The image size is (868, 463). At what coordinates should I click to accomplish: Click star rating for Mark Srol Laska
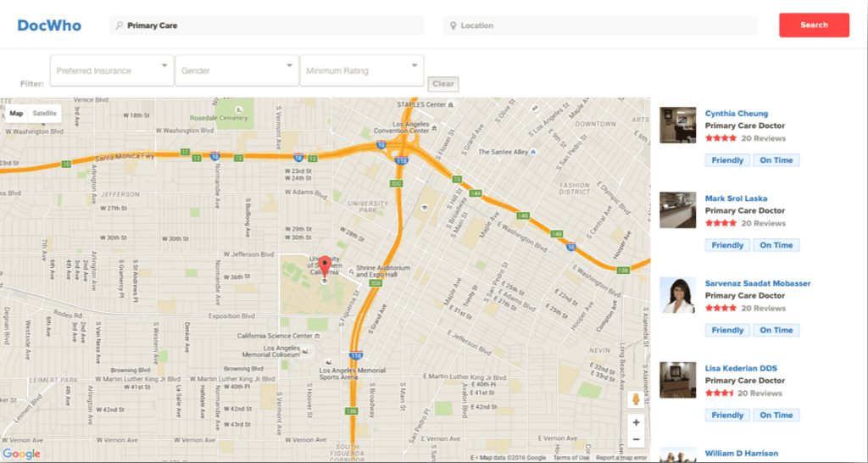click(x=721, y=223)
